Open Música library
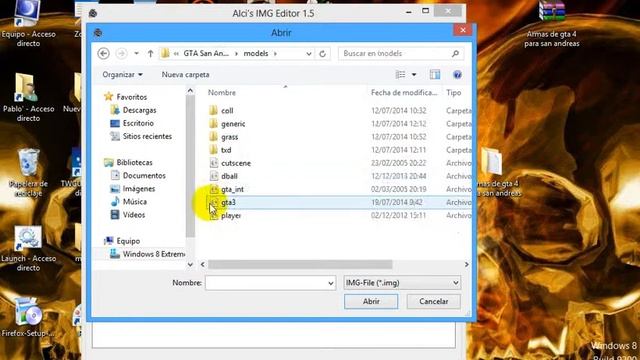The width and height of the screenshot is (640, 360). [129, 202]
